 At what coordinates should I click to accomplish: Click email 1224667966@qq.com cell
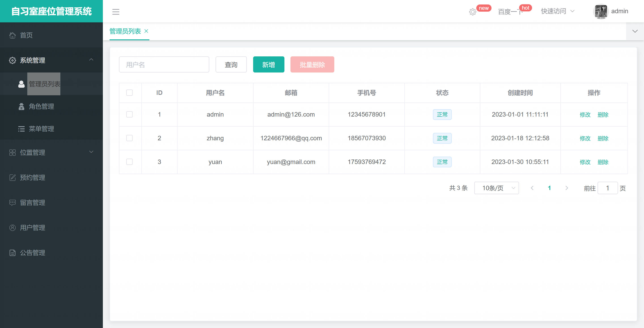point(291,138)
